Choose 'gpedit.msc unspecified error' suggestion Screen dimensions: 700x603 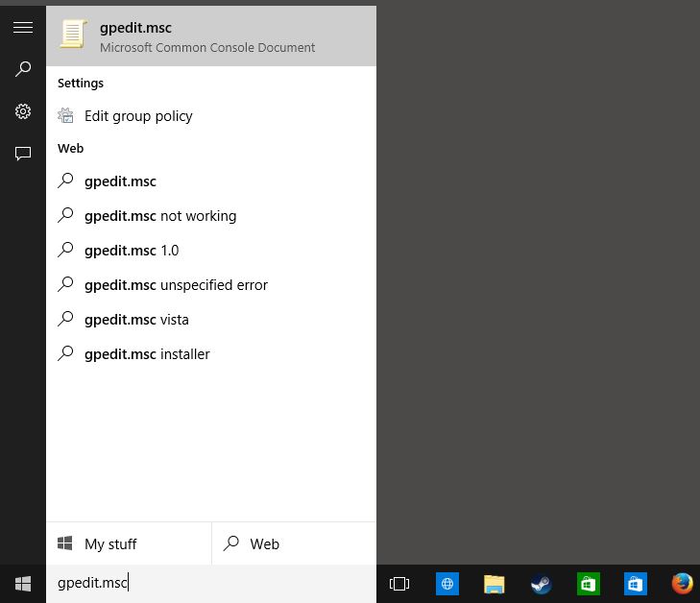point(211,285)
